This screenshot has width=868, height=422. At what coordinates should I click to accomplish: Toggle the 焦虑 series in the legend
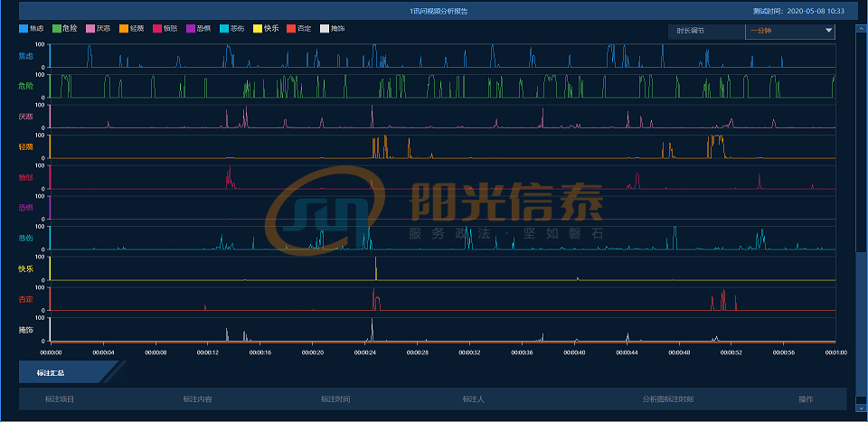[x=33, y=28]
